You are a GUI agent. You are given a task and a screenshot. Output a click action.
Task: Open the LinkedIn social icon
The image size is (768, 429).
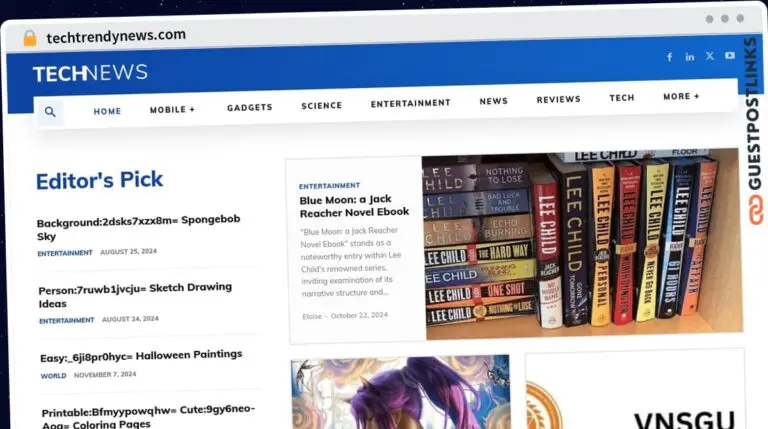(x=690, y=57)
